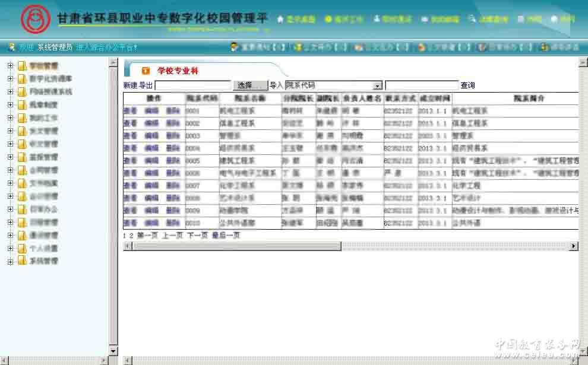Expand the first tree node in sidebar
Image resolution: width=588 pixels, height=365 pixels.
(x=10, y=65)
